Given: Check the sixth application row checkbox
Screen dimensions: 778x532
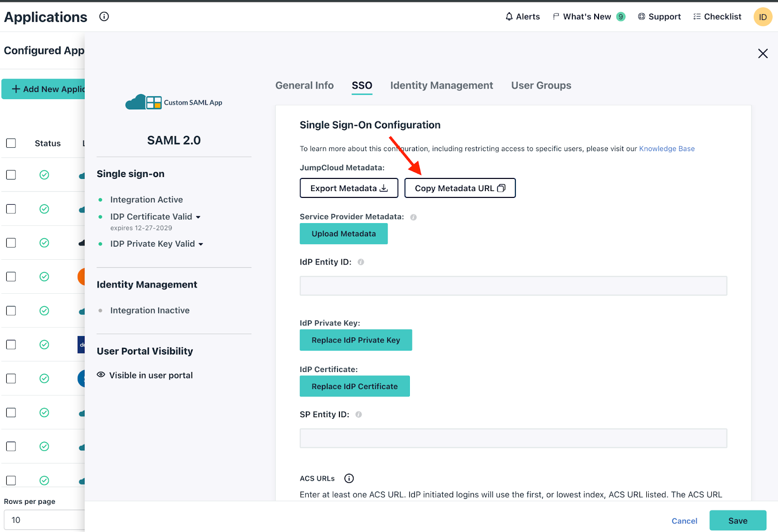Looking at the screenshot, I should (x=11, y=345).
